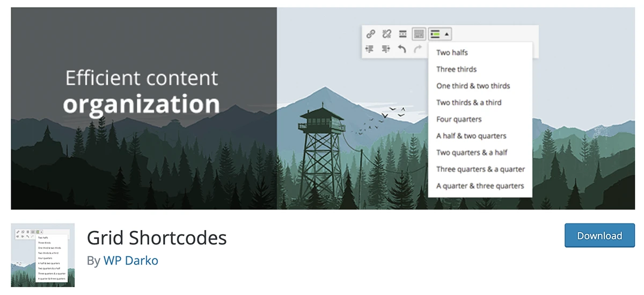Click the increase indent icon
The image size is (644, 295).
(386, 49)
